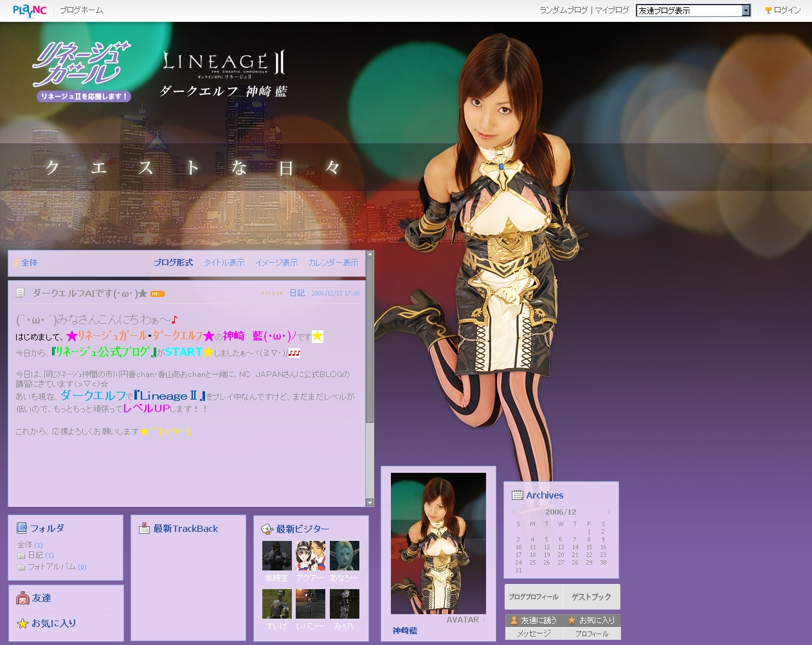Open the 友達 section
Viewport: 812px width, 645px height.
pyautogui.click(x=41, y=598)
